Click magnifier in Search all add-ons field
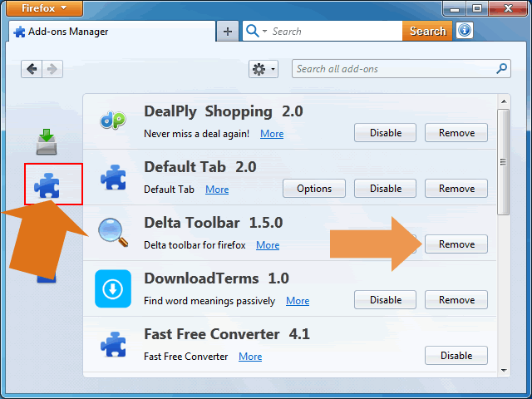 [x=501, y=68]
